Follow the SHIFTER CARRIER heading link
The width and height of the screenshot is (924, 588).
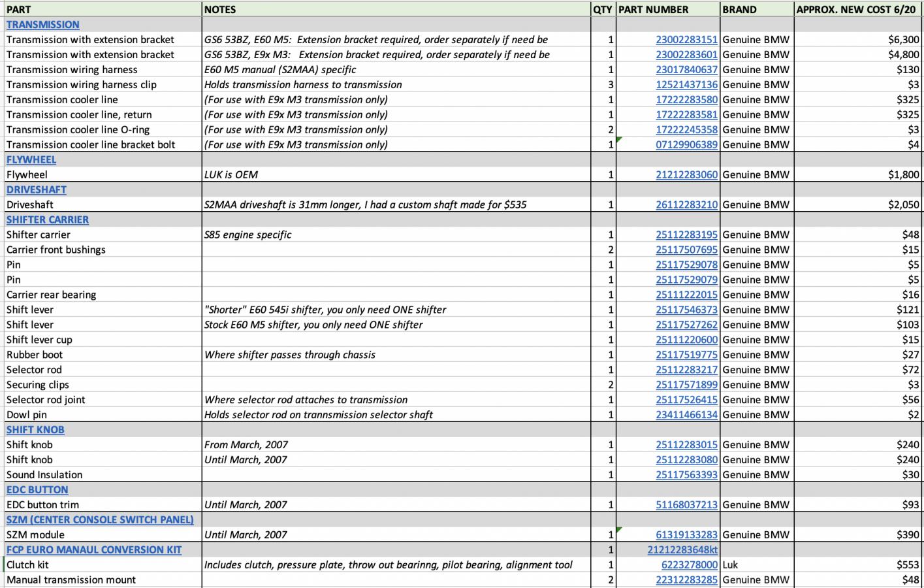pyautogui.click(x=48, y=220)
